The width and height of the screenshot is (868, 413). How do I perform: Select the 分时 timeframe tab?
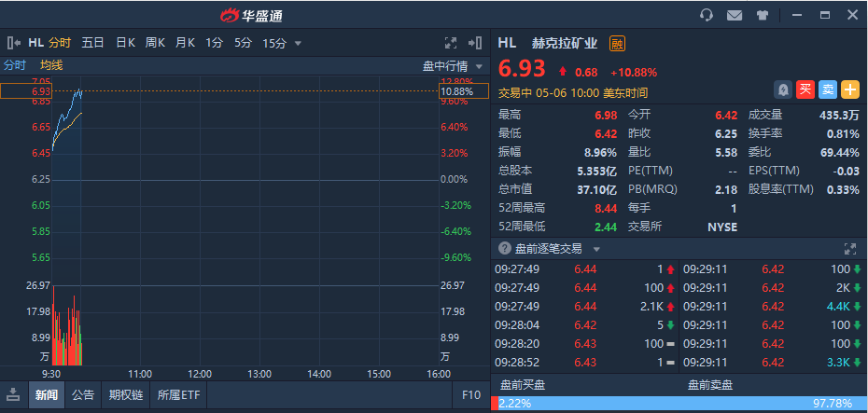pos(60,43)
